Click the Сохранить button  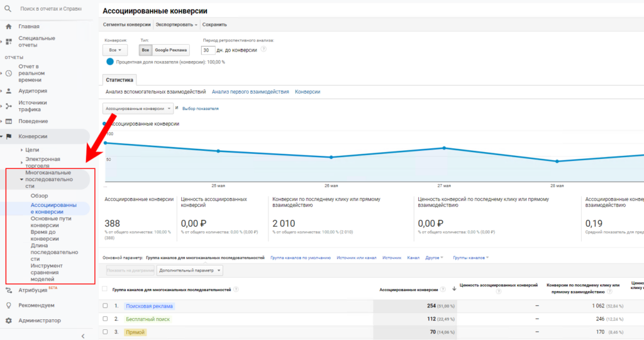coord(214,25)
